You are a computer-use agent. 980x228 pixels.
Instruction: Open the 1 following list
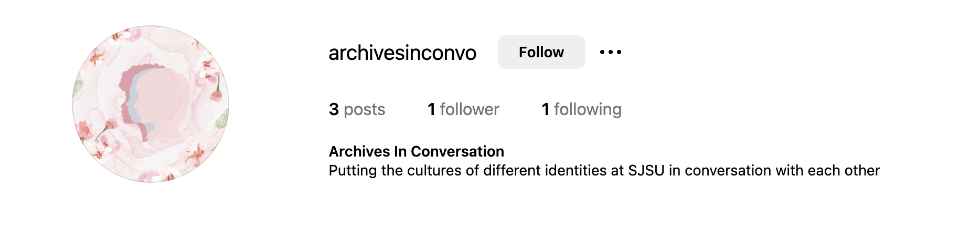pyautogui.click(x=581, y=109)
